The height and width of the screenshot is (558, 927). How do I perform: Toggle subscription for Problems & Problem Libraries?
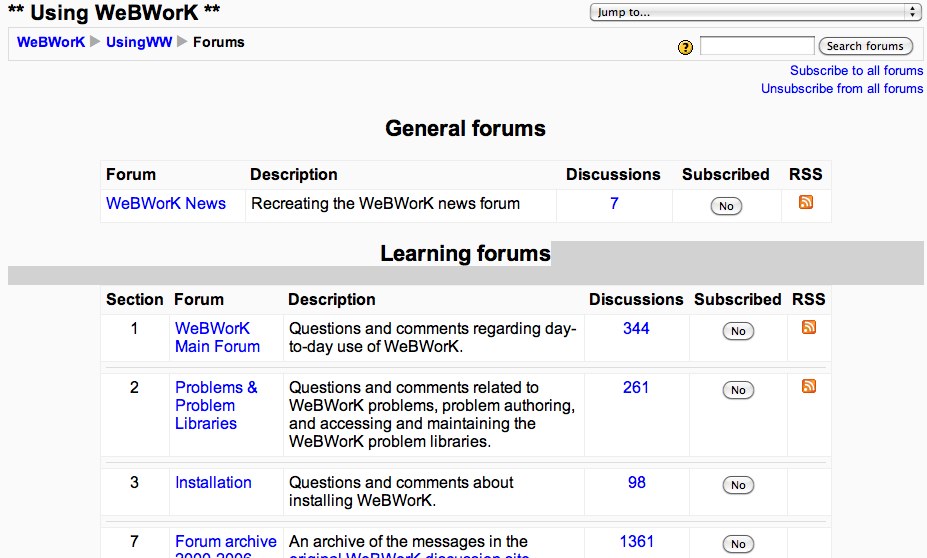tap(738, 390)
